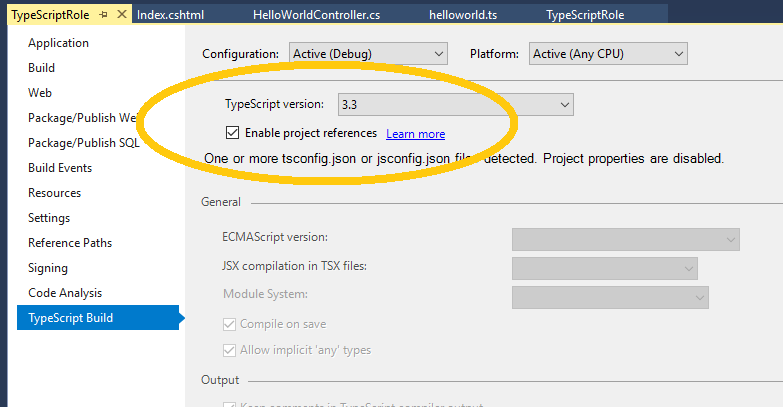
Task: Select the Package/Publish SQL page
Action: (x=84, y=143)
